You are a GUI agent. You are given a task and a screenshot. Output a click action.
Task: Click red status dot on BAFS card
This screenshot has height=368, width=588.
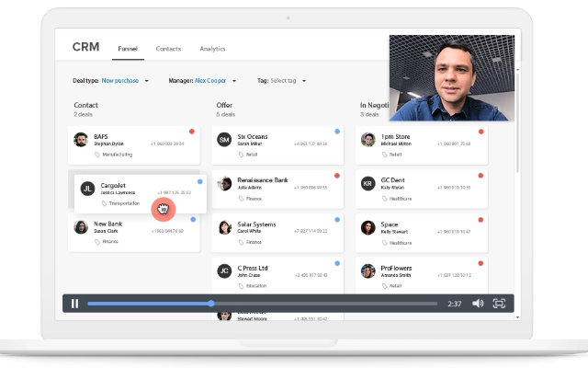click(x=192, y=132)
